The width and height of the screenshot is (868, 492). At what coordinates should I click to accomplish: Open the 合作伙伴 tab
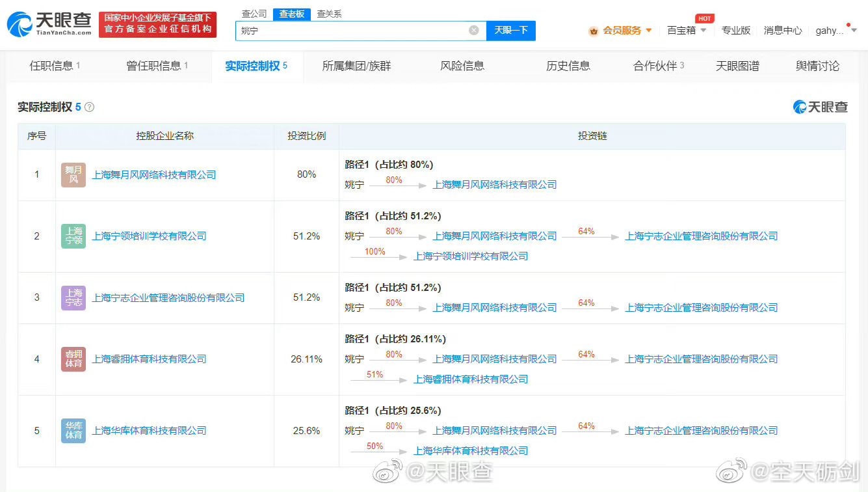[659, 66]
